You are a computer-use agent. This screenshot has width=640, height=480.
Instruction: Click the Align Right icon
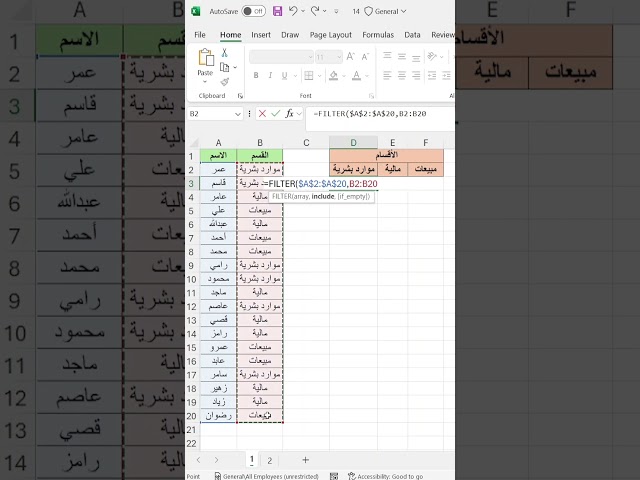tap(416, 76)
